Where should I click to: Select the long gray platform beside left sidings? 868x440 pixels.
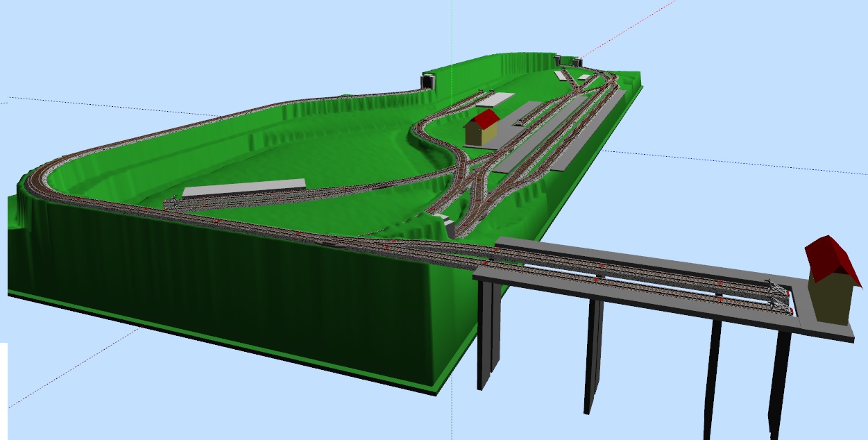click(244, 189)
